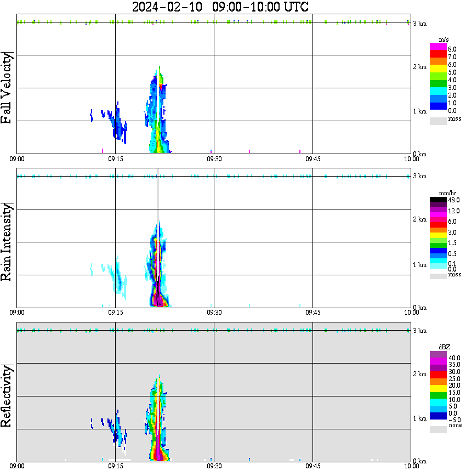Image resolution: width=466 pixels, height=476 pixels.
Task: Click the "1.5" value in mm/hr legend
Action: click(452, 243)
